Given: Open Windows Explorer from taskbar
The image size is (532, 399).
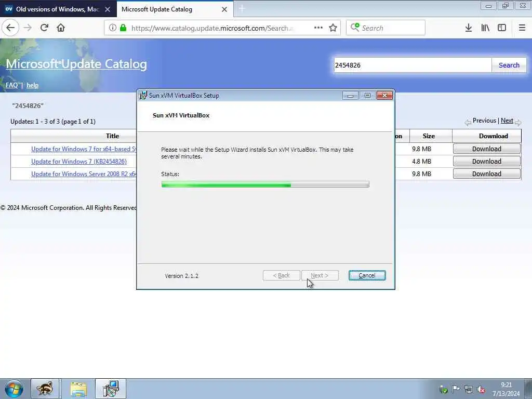Looking at the screenshot, I should (79, 389).
